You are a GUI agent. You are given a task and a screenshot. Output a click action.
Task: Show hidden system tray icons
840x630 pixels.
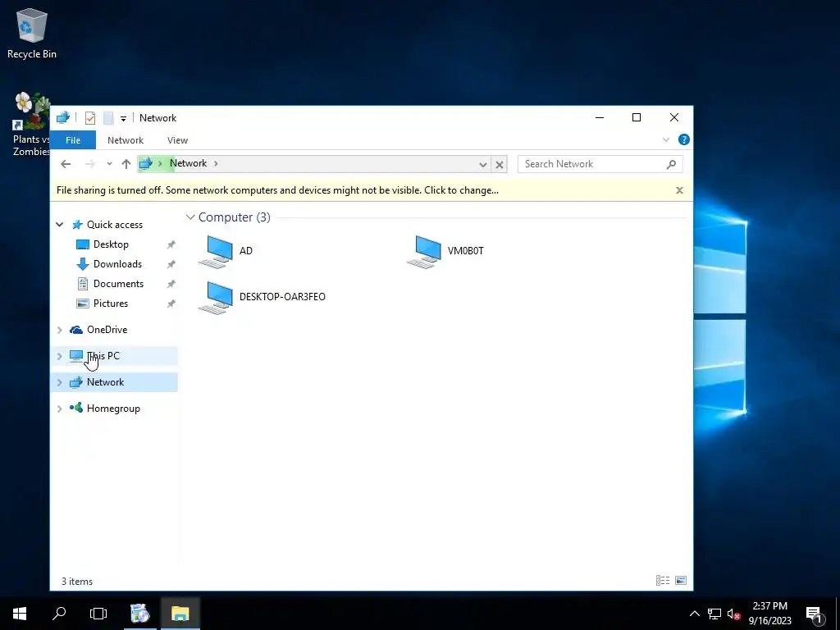[694, 614]
